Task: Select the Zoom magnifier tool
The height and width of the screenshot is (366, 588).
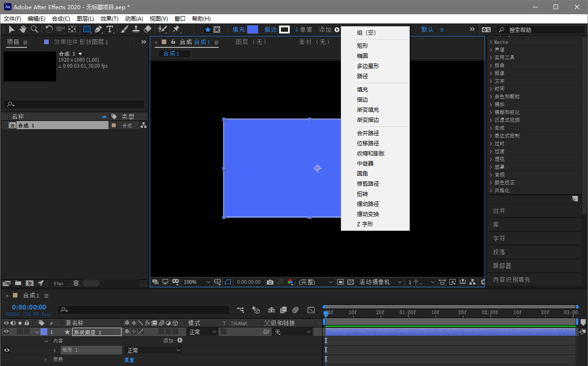Action: pyautogui.click(x=34, y=29)
